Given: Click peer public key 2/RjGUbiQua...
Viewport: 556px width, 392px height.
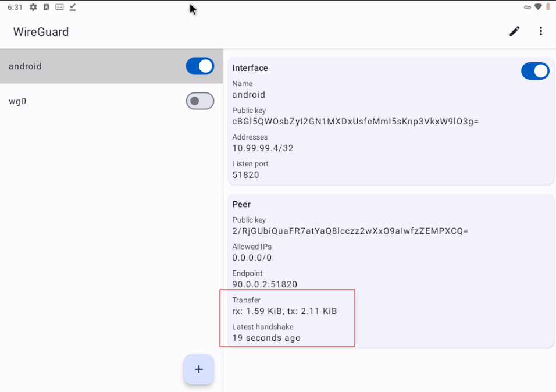Looking at the screenshot, I should (x=350, y=231).
